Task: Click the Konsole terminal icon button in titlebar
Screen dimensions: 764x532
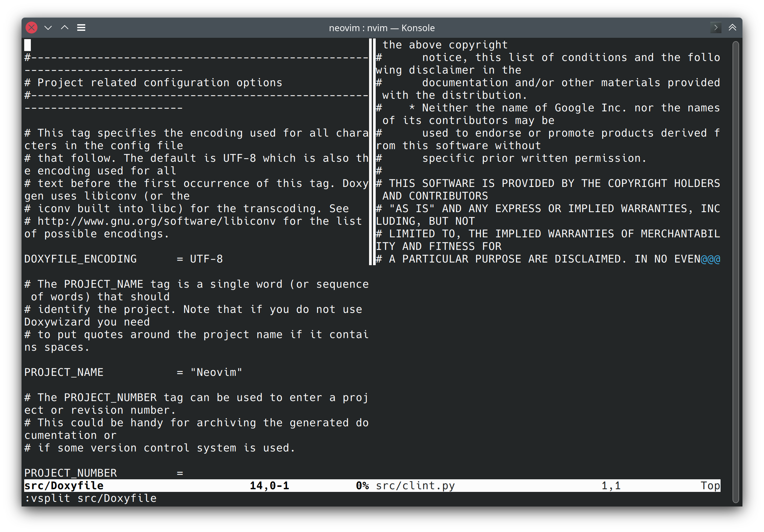Action: pyautogui.click(x=715, y=28)
